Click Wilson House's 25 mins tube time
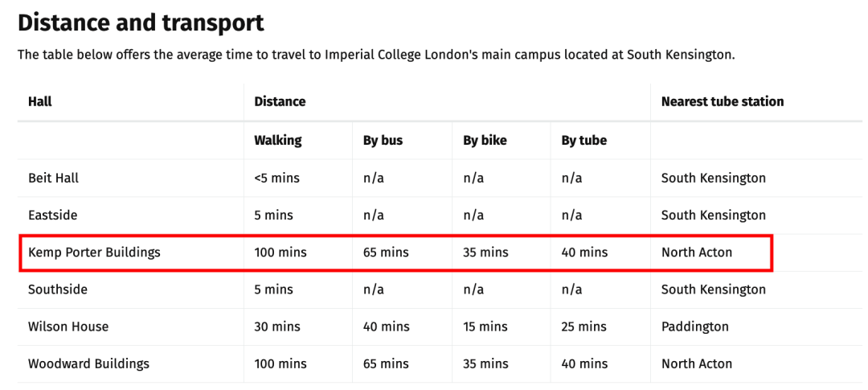868x390 pixels. pyautogui.click(x=584, y=326)
